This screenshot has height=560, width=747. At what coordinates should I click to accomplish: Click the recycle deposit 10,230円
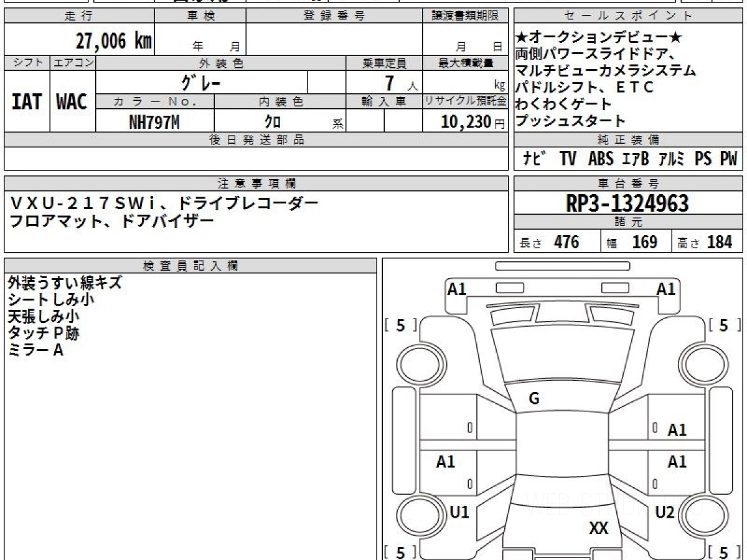(472, 123)
